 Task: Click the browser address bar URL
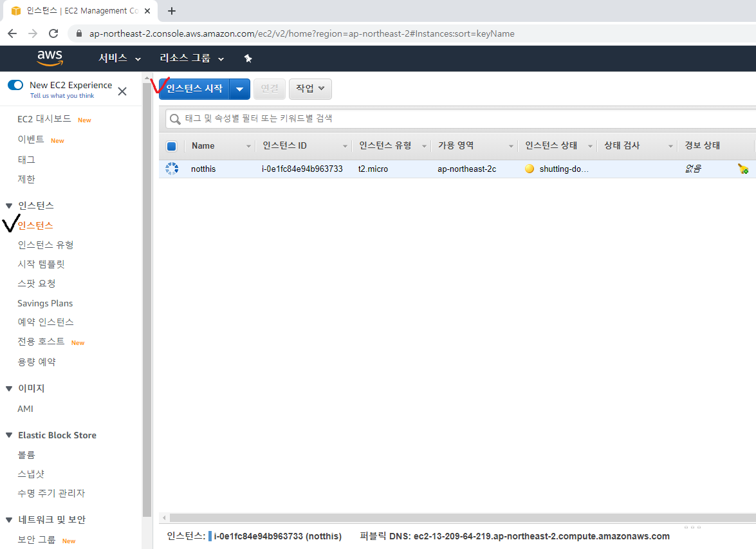pyautogui.click(x=302, y=33)
